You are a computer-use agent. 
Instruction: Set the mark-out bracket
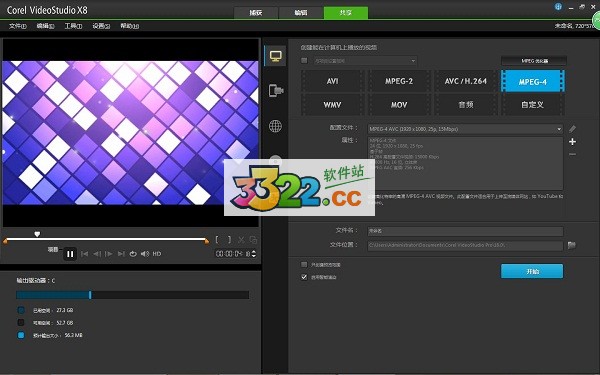[229, 240]
